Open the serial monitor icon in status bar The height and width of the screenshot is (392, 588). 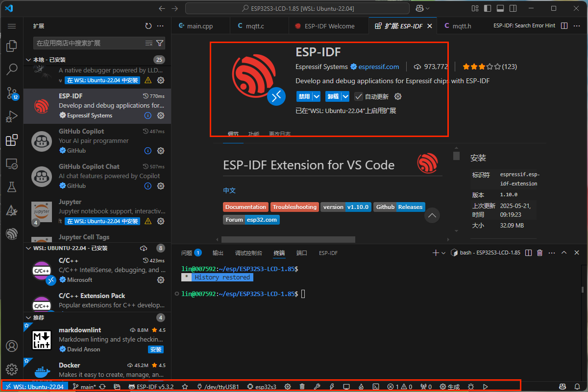point(346,386)
